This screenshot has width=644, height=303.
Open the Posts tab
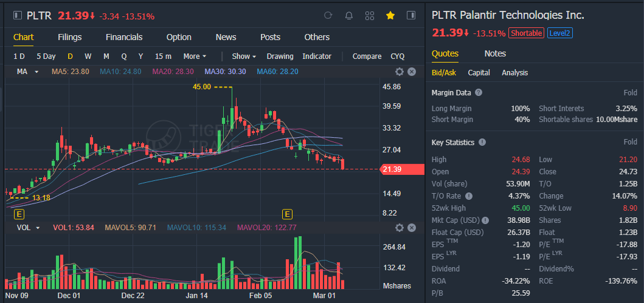[x=270, y=37]
